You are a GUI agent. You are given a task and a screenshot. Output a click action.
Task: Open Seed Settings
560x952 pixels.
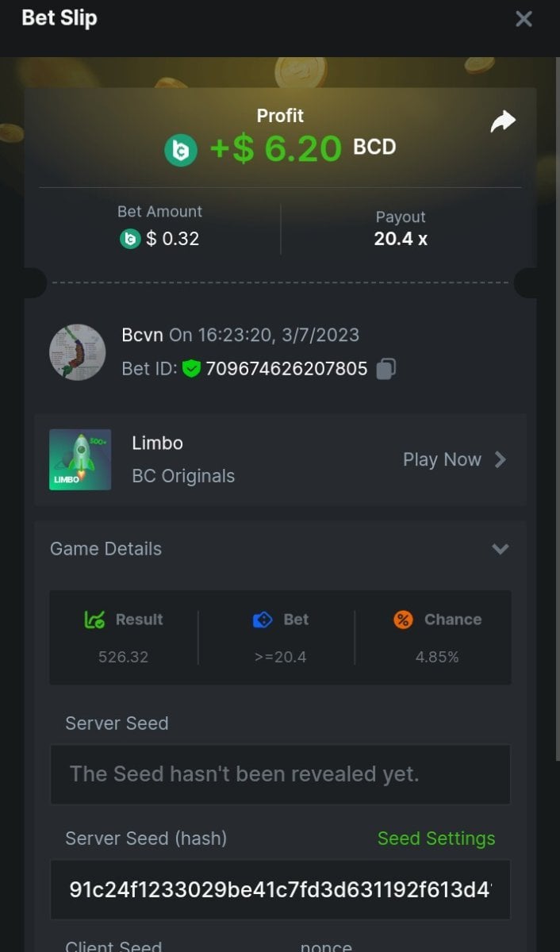click(435, 839)
